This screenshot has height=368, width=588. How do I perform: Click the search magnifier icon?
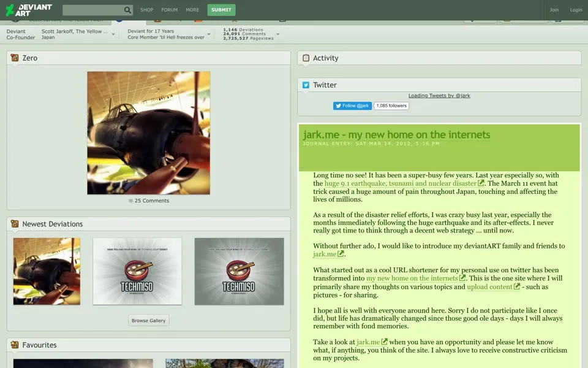click(127, 10)
